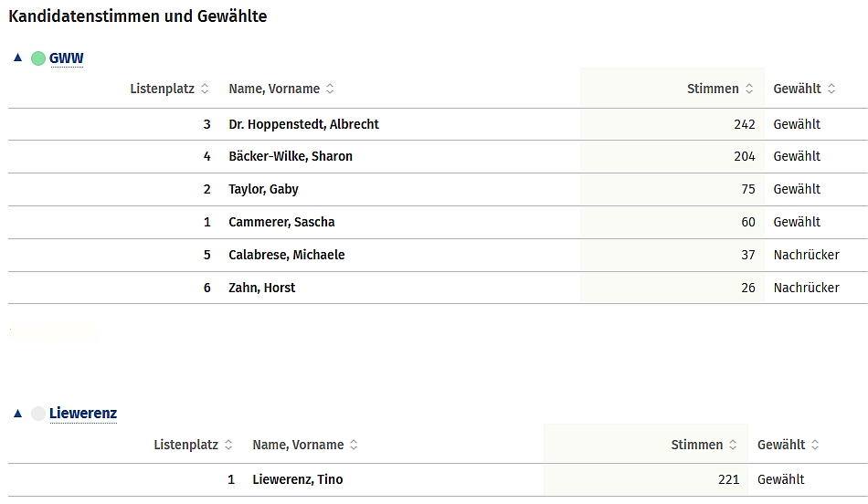Select row Dr. Hoppenstedt, Albrecht
868x504 pixels.
(x=303, y=124)
